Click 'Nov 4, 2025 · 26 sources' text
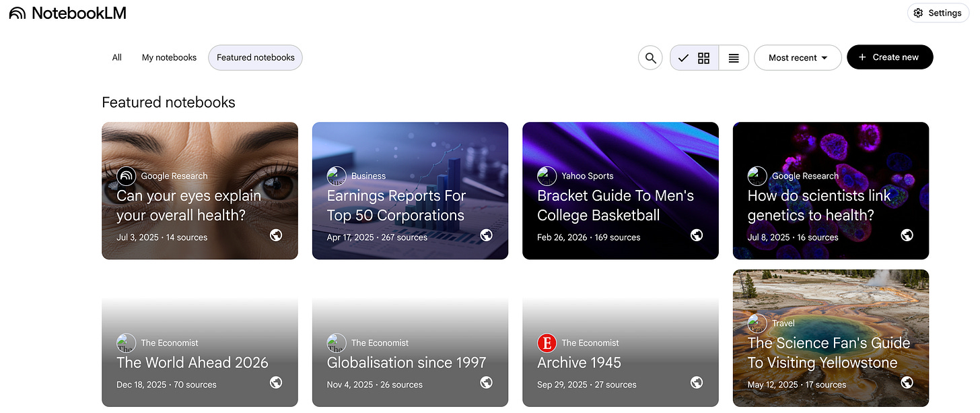 (x=375, y=385)
